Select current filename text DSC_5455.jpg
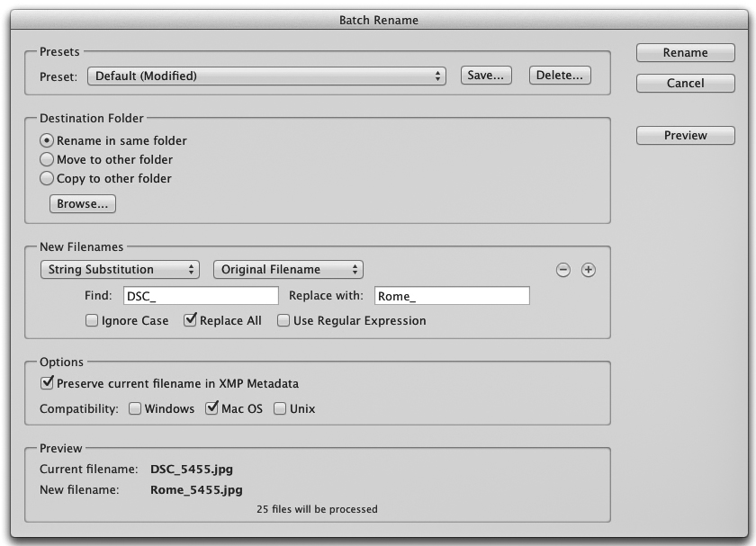Screen dimensions: 756x546 tap(192, 470)
